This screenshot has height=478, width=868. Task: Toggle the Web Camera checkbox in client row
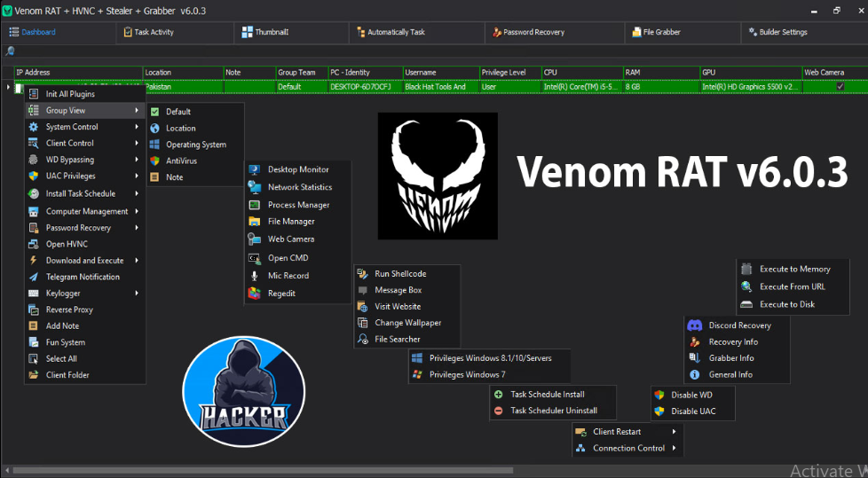840,87
